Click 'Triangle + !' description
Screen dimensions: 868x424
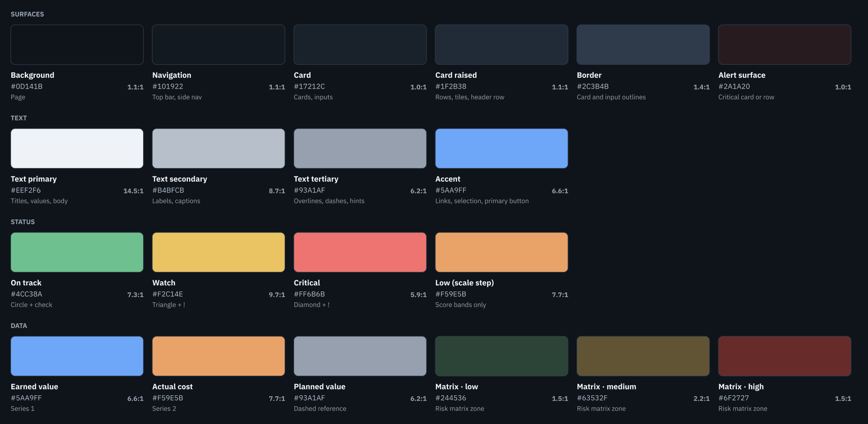click(169, 305)
